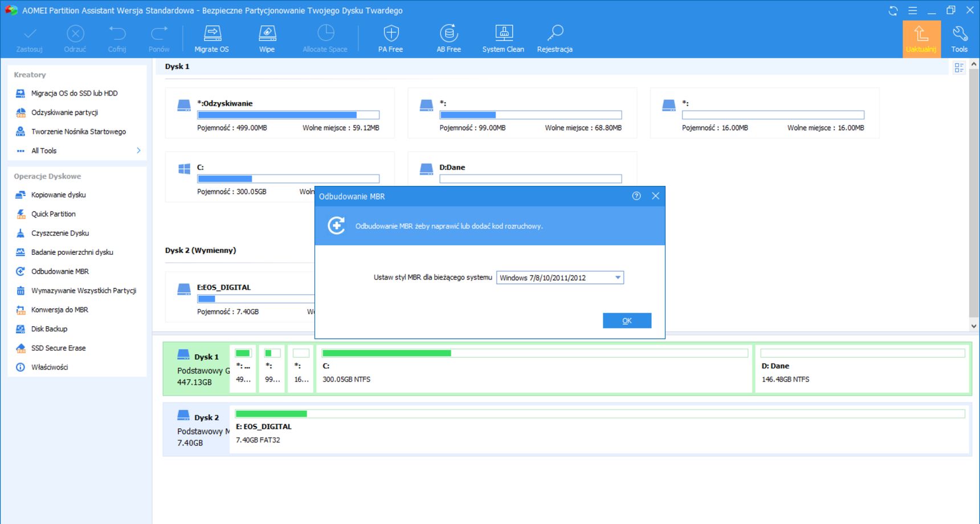This screenshot has width=980, height=524.
Task: Select the 16.00MB partition card
Action: [x=765, y=113]
